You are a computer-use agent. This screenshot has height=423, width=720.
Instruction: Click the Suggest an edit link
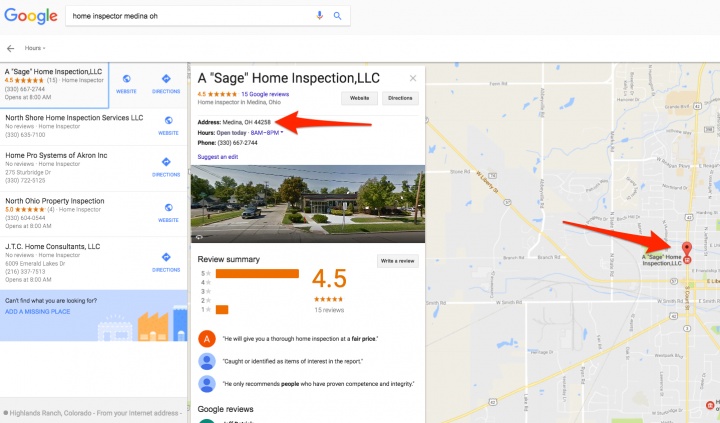pos(218,157)
